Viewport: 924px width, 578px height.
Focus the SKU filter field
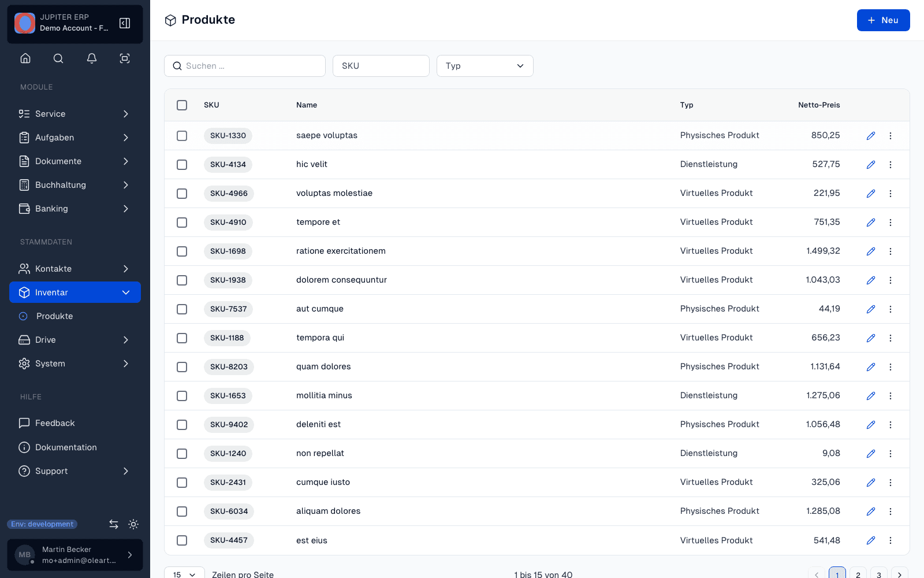click(381, 66)
